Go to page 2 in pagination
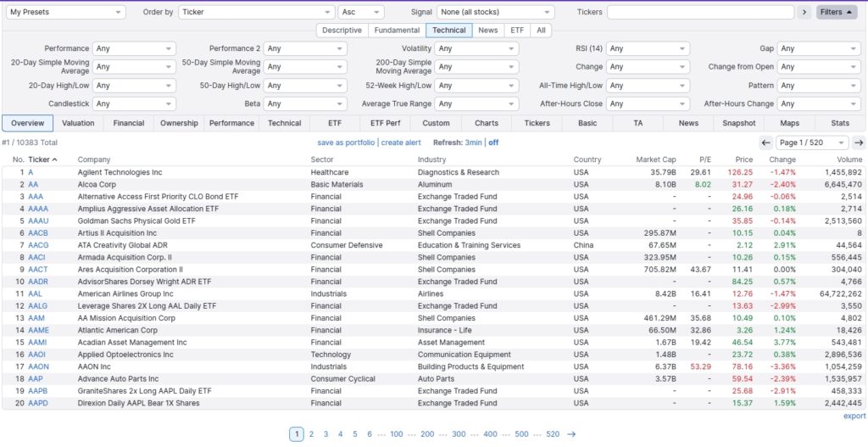 [x=311, y=434]
